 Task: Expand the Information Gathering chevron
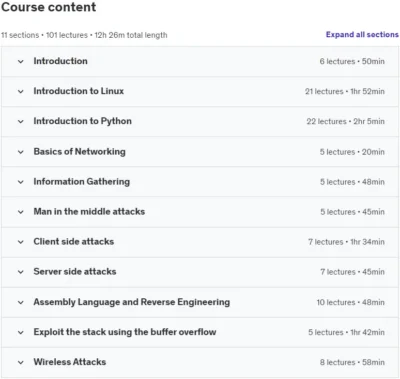tap(21, 182)
